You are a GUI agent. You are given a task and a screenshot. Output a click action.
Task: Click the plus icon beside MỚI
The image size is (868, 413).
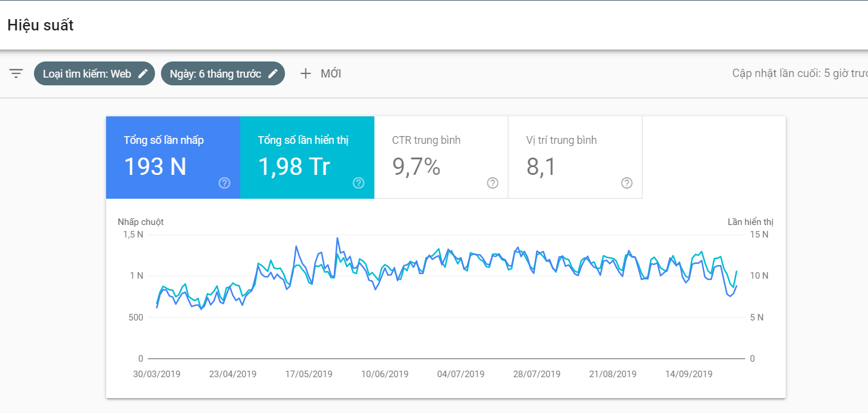click(x=306, y=73)
